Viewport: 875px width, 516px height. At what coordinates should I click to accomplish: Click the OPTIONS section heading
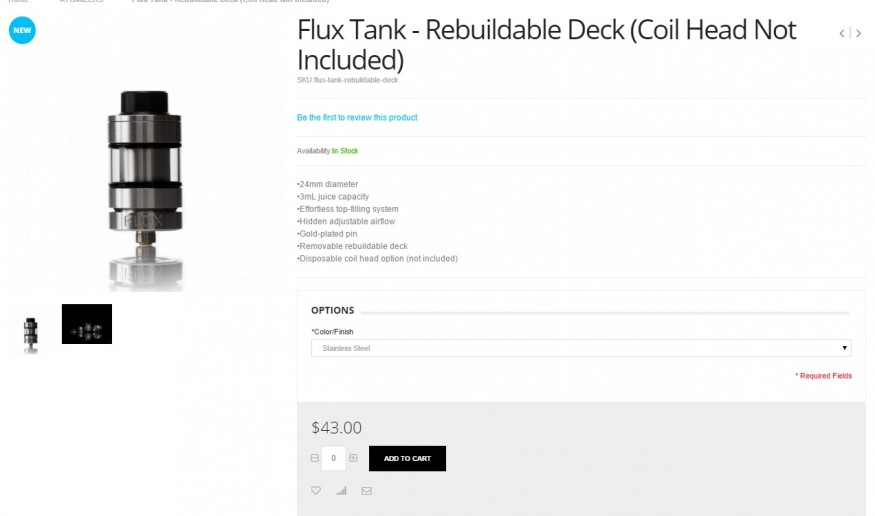point(332,310)
